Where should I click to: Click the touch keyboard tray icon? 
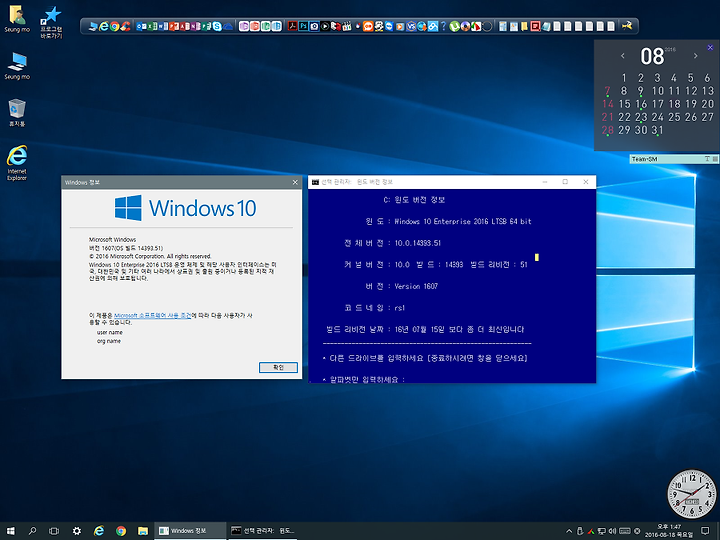624,531
